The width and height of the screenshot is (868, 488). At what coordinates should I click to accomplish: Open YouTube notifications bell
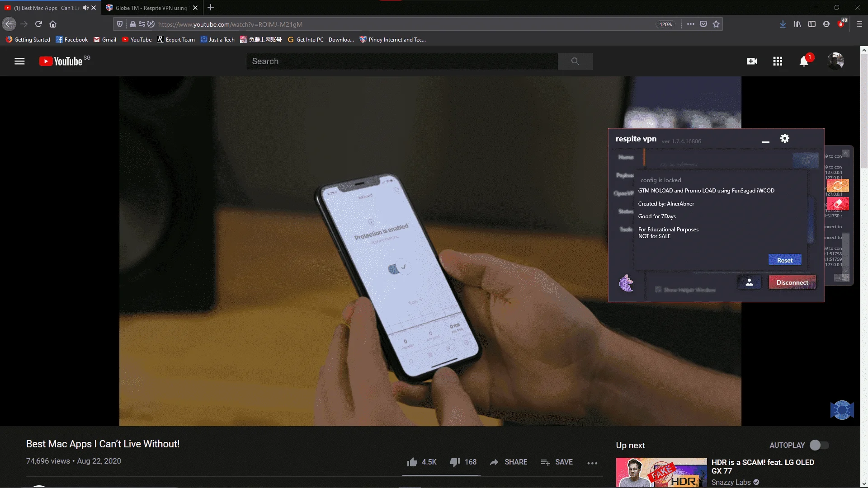804,61
